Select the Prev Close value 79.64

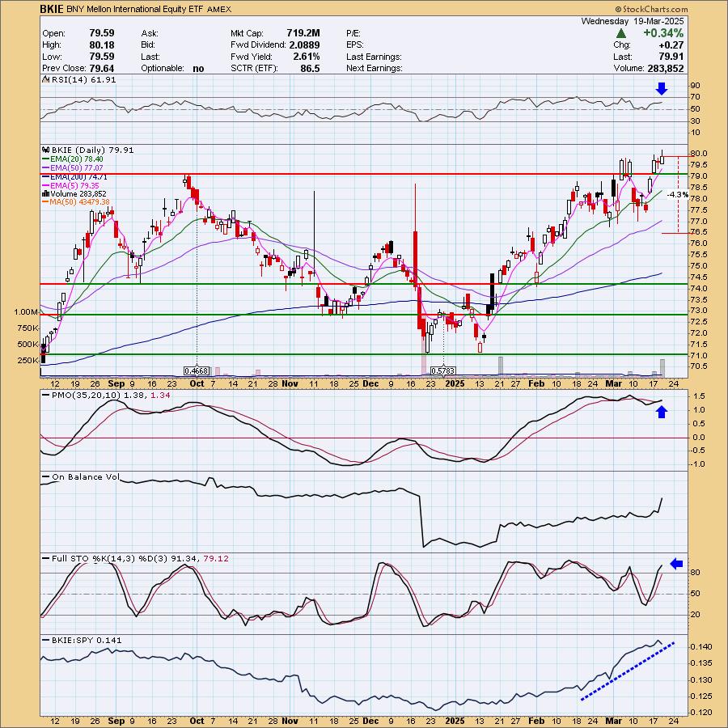pos(102,68)
